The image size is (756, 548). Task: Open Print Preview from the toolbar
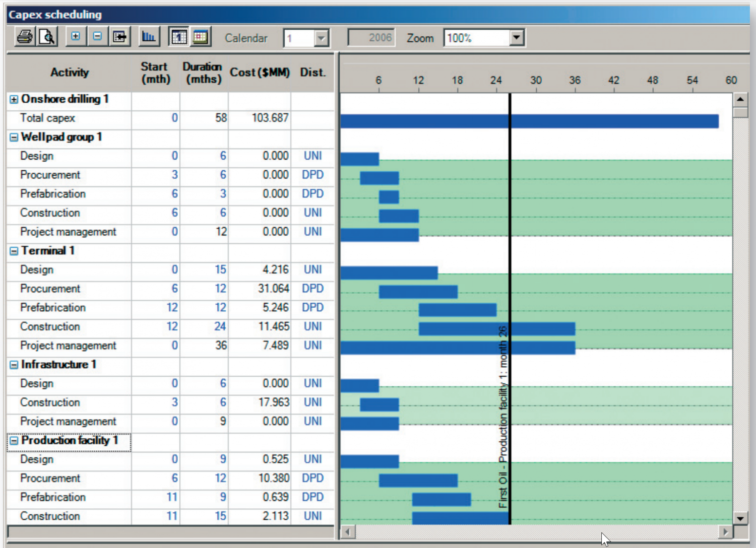47,37
